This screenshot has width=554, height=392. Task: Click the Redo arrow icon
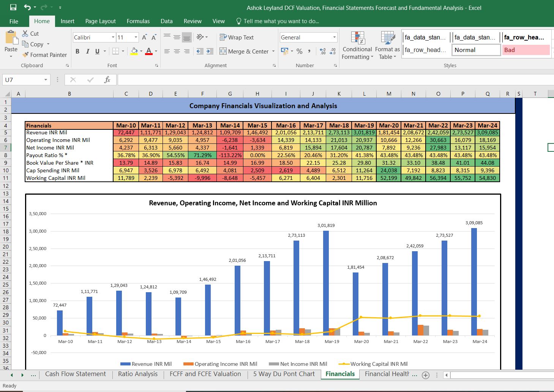(44, 7)
